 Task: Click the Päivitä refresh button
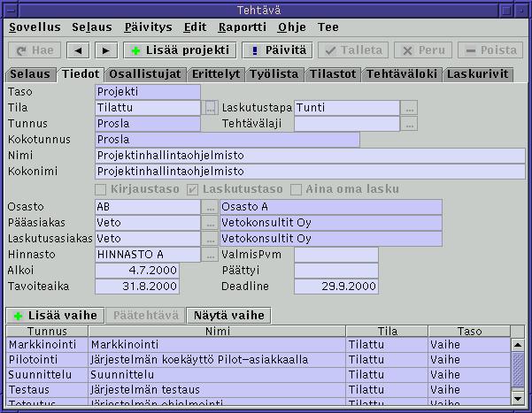coord(277,50)
